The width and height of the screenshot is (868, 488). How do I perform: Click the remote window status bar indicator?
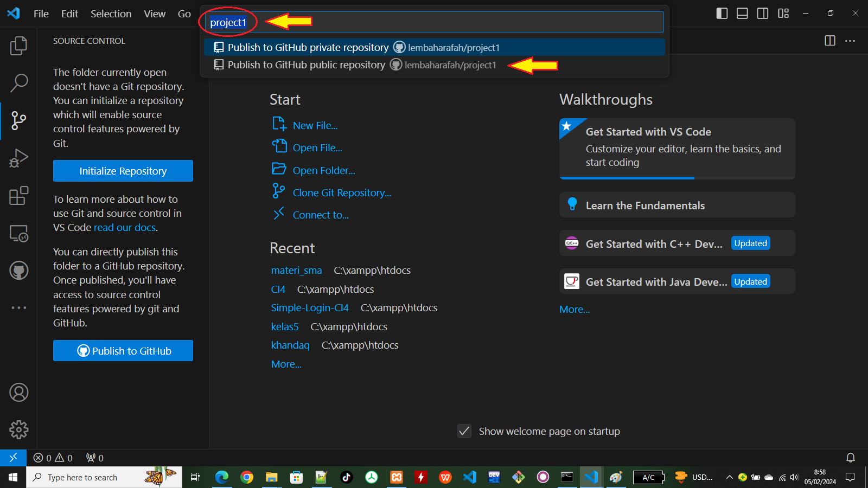pos(13,458)
